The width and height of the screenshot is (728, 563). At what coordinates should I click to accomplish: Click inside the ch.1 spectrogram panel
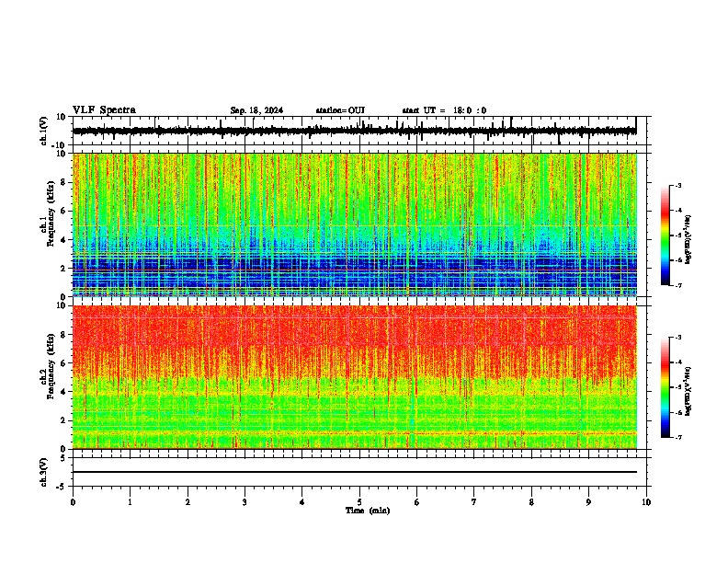355,224
